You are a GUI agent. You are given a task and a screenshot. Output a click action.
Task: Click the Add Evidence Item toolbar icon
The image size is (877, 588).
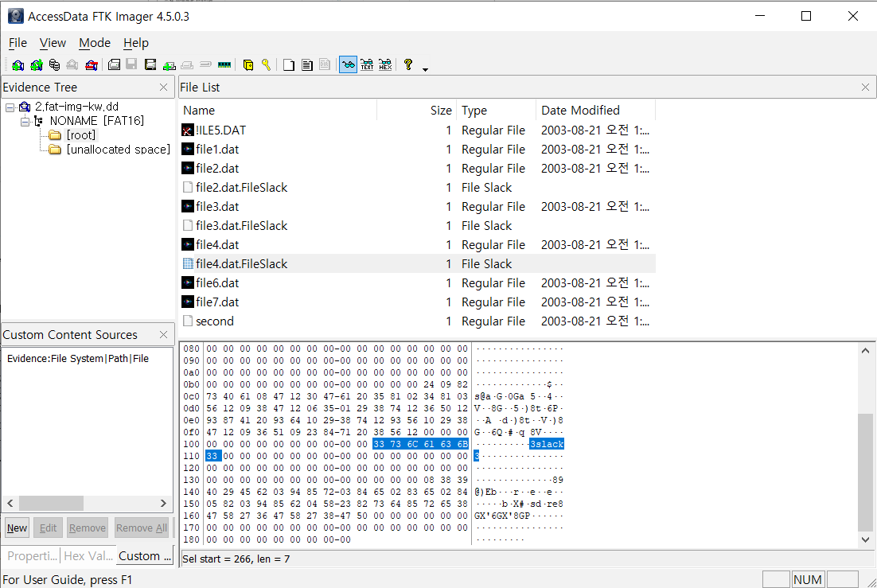click(18, 65)
